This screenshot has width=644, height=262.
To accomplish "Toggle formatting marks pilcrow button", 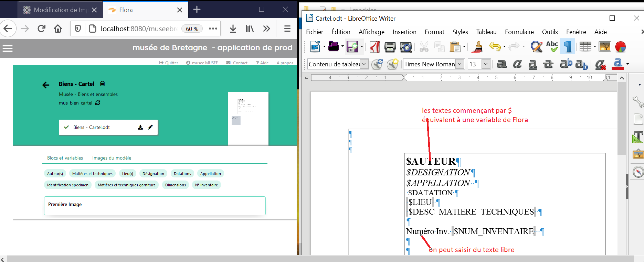I will tap(568, 46).
